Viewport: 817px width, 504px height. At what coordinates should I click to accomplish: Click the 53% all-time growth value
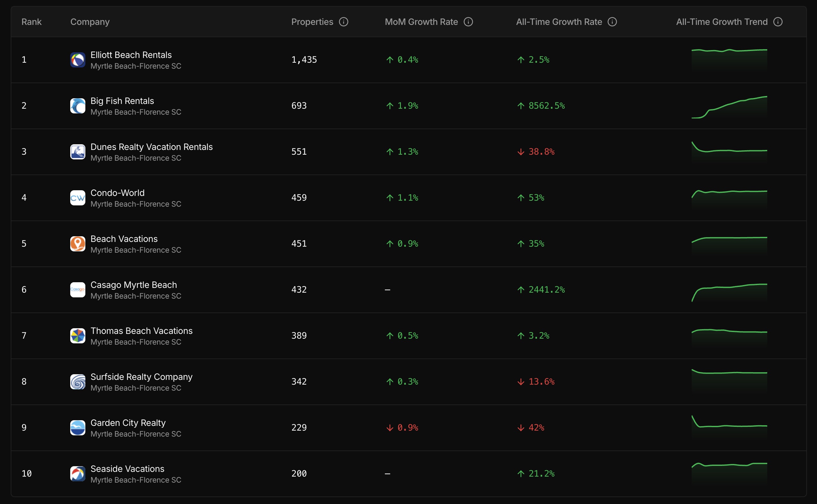click(530, 198)
